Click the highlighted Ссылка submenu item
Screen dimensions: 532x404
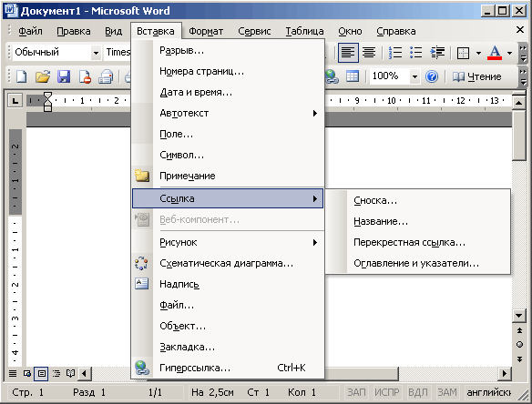tap(228, 198)
